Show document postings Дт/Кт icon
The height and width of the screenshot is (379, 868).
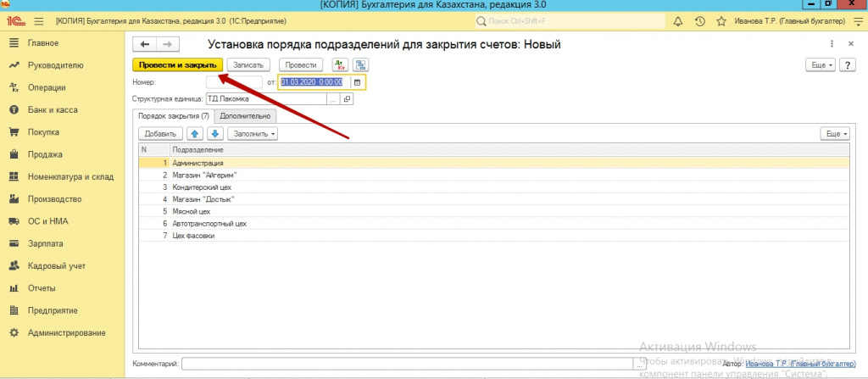tap(340, 64)
